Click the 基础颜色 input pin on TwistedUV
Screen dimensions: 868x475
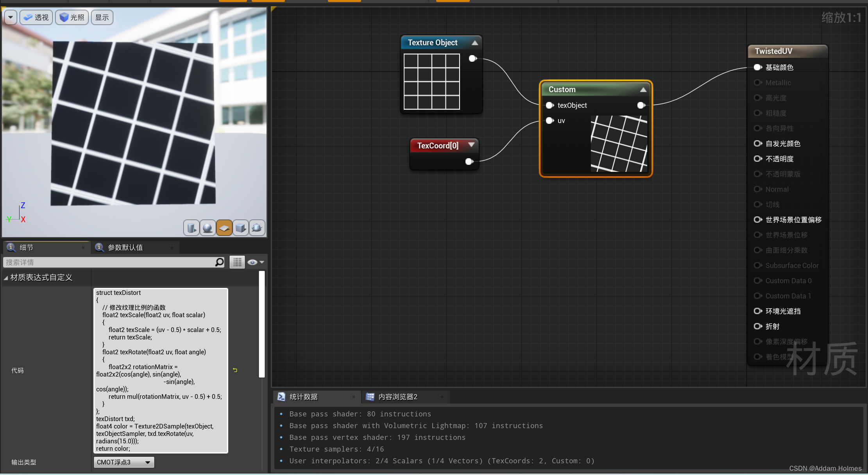pos(758,68)
